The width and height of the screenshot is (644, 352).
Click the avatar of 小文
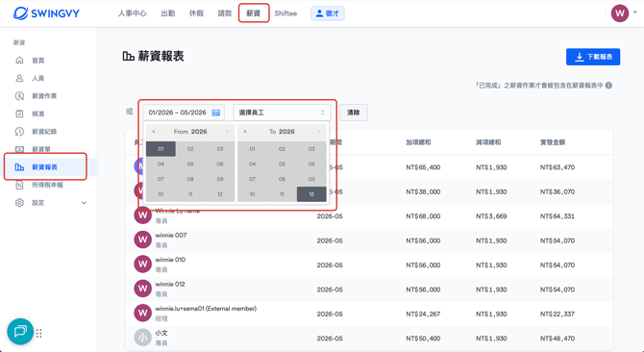coord(142,338)
